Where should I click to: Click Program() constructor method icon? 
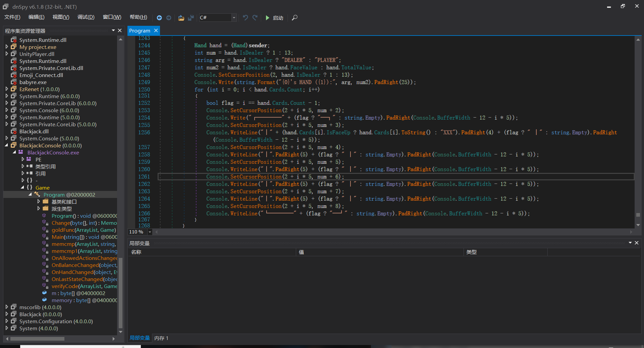[x=45, y=216]
